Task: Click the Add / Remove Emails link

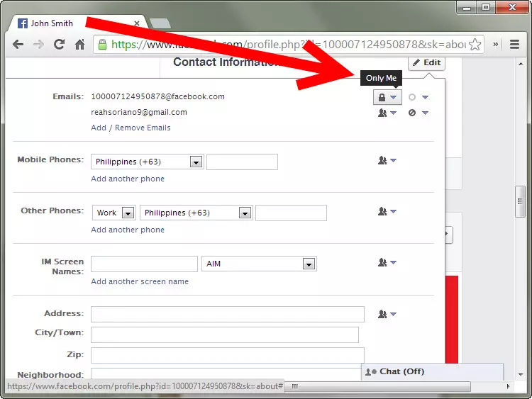Action: [x=131, y=128]
